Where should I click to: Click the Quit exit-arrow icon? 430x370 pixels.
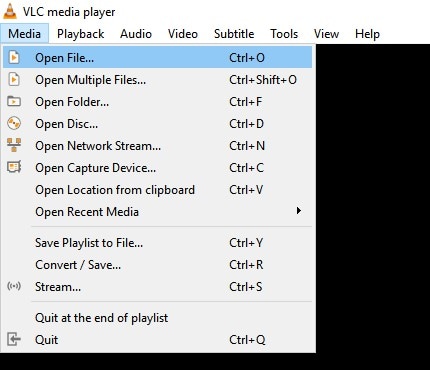(14, 339)
